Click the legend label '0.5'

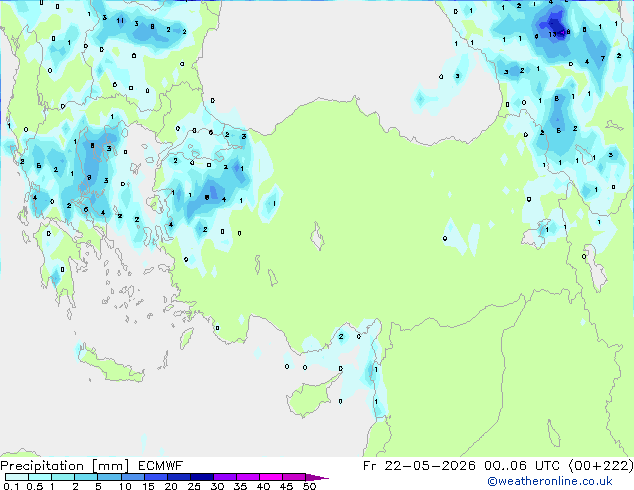(x=34, y=486)
